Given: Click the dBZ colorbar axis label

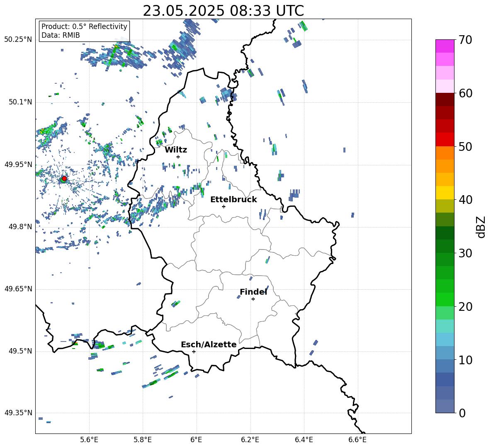Looking at the screenshot, I should click(481, 227).
